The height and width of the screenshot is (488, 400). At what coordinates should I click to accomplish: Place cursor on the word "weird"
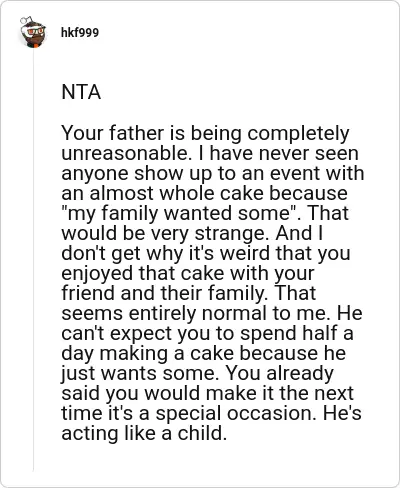tap(246, 253)
